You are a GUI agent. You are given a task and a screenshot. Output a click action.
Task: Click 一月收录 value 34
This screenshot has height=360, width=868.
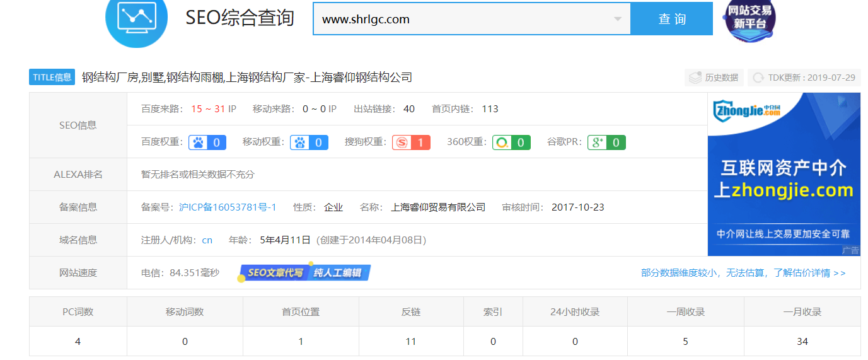pyautogui.click(x=802, y=341)
